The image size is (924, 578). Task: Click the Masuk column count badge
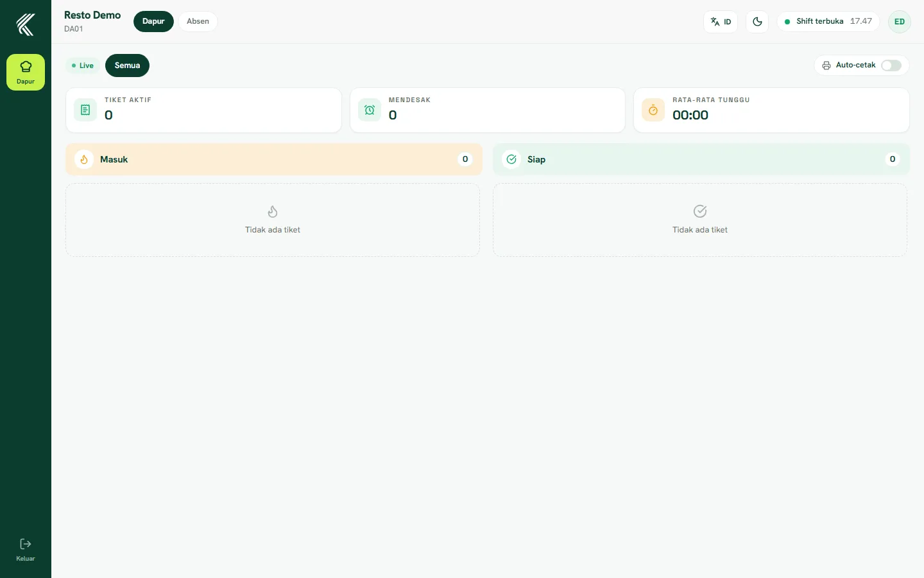(465, 159)
